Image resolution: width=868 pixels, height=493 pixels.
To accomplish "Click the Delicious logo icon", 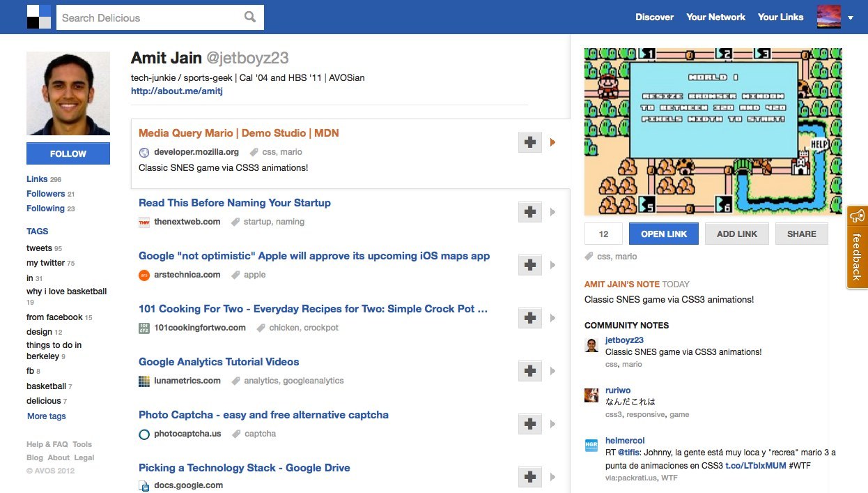I will click(x=39, y=17).
